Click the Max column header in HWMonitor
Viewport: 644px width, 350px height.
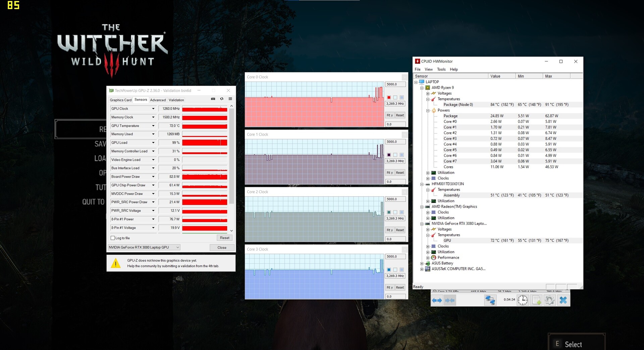[556, 76]
